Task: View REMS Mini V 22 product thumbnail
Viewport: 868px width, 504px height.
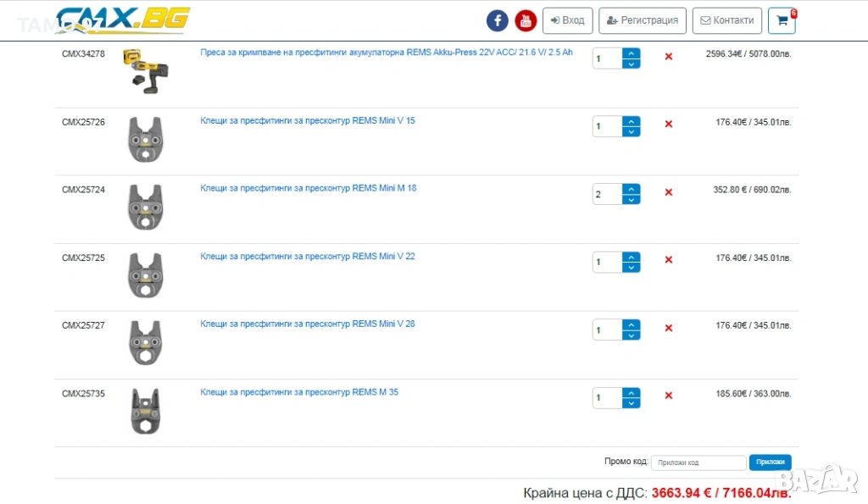Action: pos(145,274)
